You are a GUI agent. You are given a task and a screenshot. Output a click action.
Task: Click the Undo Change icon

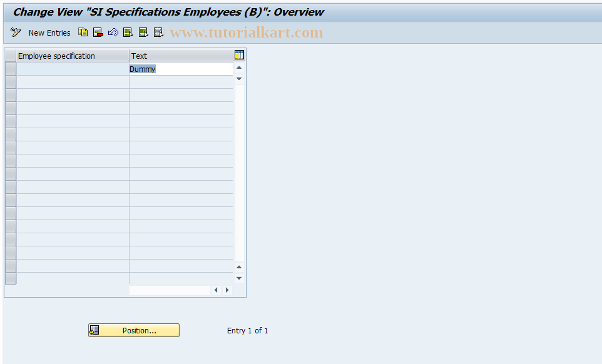coord(113,33)
